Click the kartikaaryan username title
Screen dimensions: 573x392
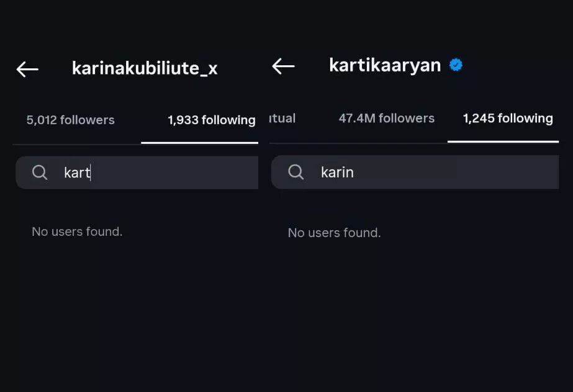tap(385, 65)
